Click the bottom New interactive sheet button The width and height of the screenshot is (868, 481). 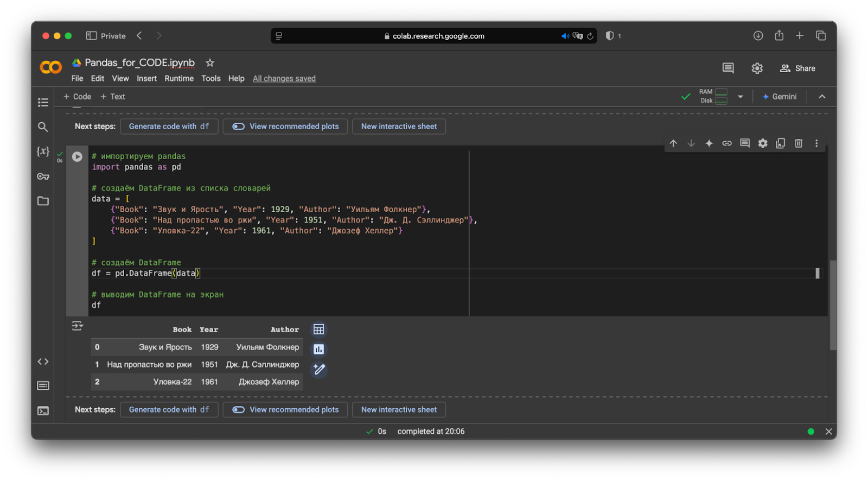click(399, 410)
